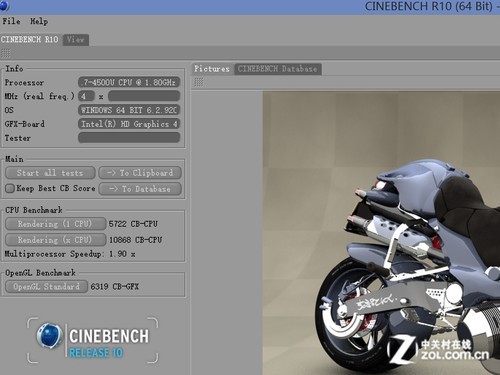Click the GFX-Board field showing Intel HD Graphics

click(x=129, y=124)
